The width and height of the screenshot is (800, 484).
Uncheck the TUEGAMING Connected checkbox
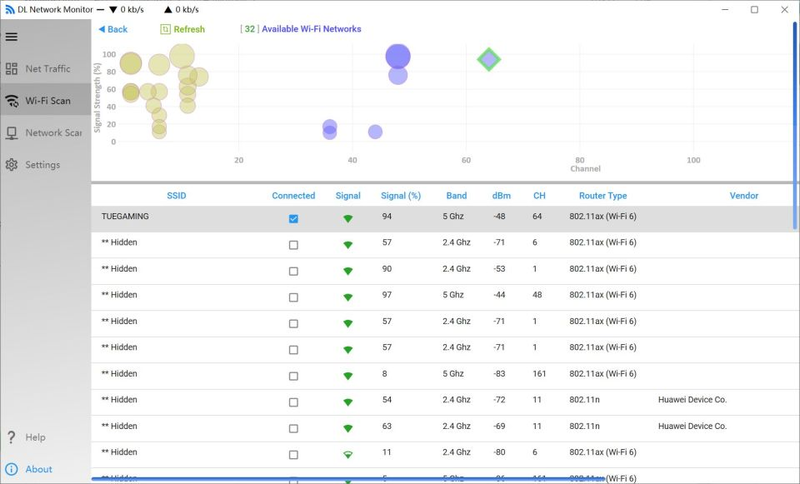[293, 218]
